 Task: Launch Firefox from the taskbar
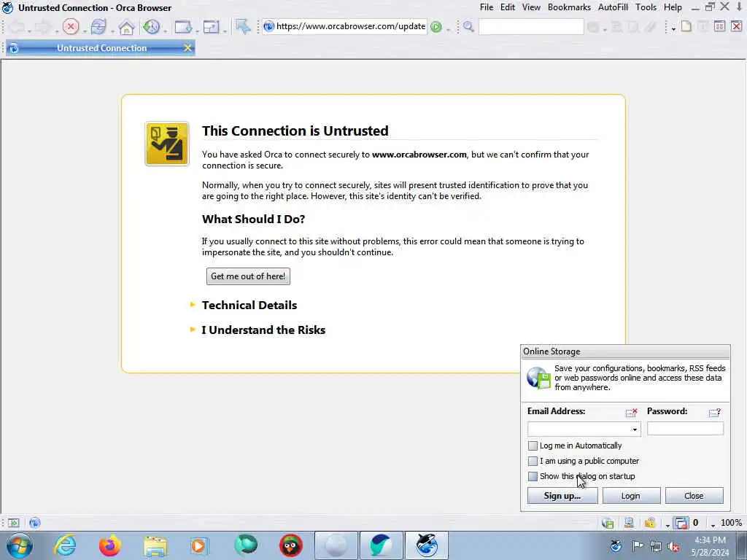110,545
